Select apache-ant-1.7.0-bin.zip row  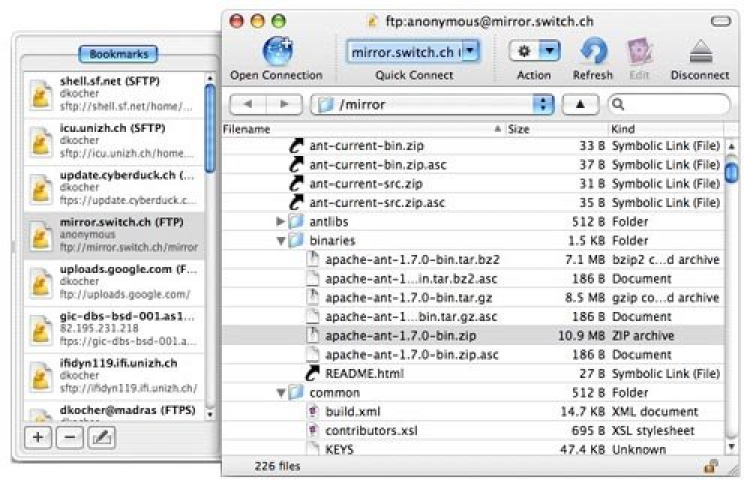click(x=473, y=336)
